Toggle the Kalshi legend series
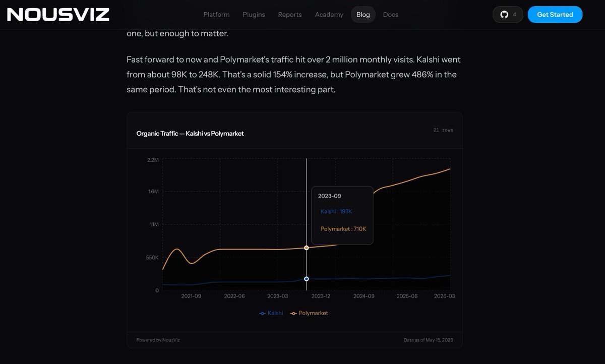Screen dimensions: 605x364 (x=271, y=313)
